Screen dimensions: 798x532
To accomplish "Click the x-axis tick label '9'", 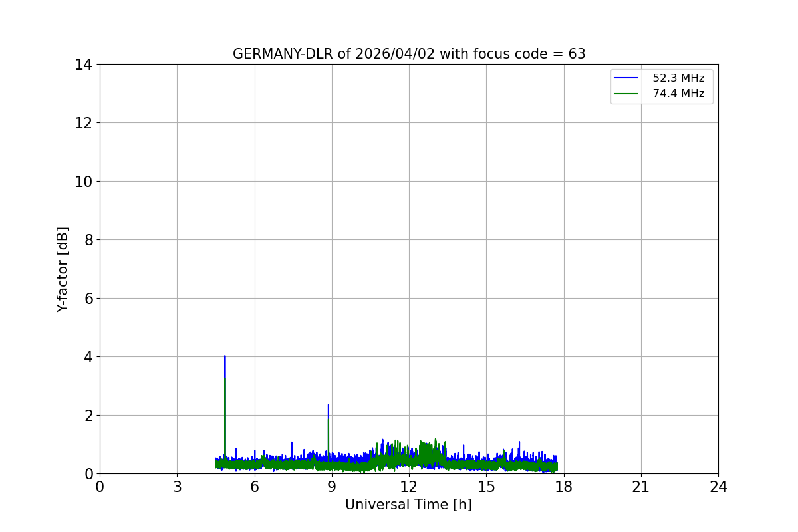I will pyautogui.click(x=332, y=487).
